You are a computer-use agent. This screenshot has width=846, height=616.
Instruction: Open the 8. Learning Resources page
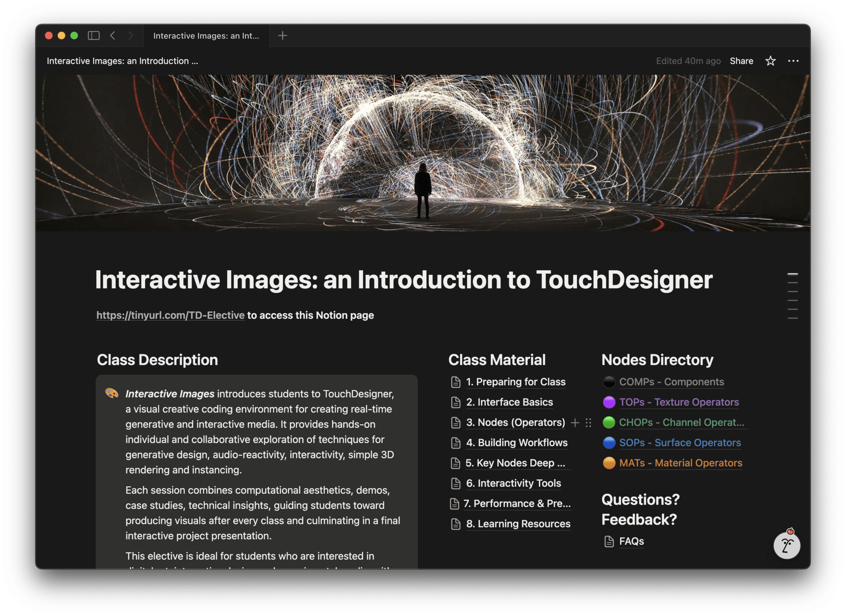[x=518, y=524]
